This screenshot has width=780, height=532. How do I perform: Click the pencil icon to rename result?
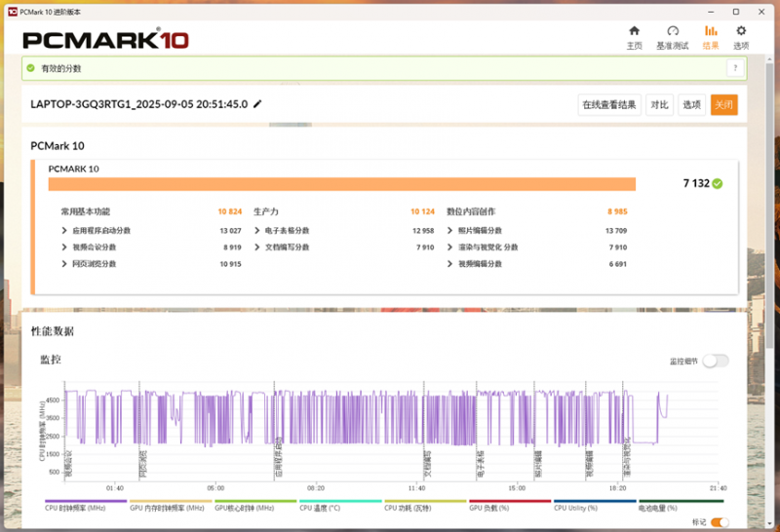(257, 104)
